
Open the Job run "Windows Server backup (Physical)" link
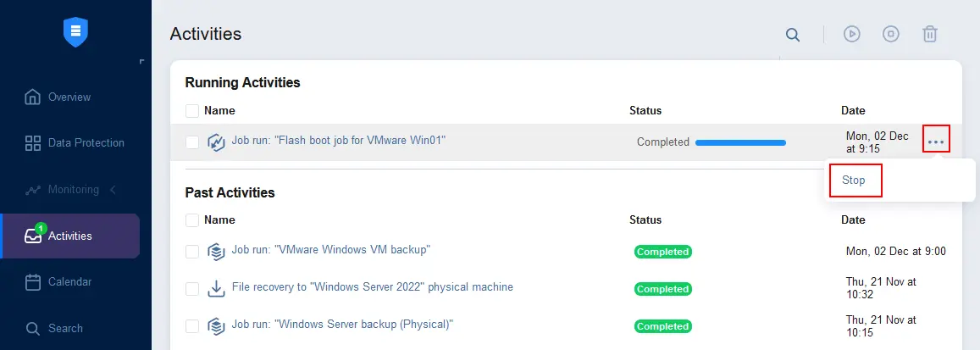tap(342, 325)
